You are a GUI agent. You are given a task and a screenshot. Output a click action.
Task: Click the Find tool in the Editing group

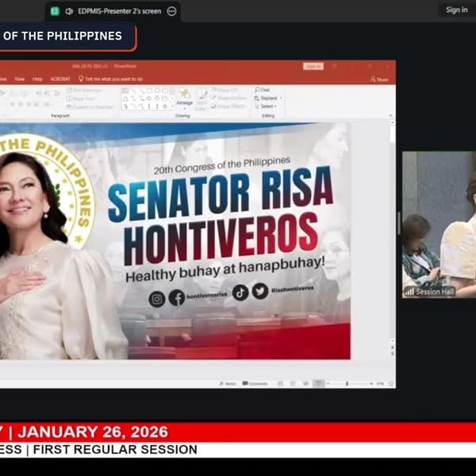click(265, 90)
